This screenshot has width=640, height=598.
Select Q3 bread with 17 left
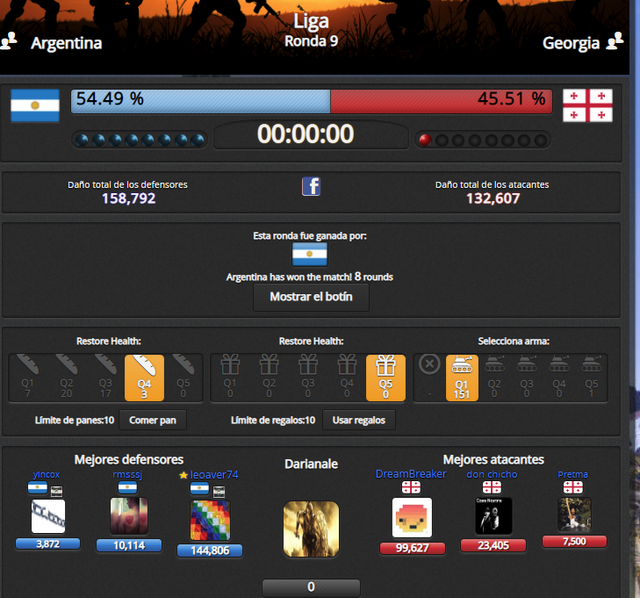[x=105, y=377]
